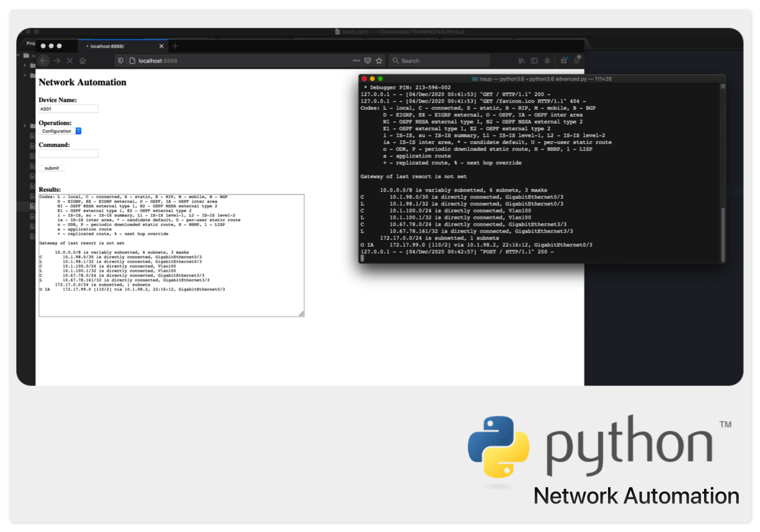
Task: Open Firefox hamburger application menu
Action: (x=577, y=60)
